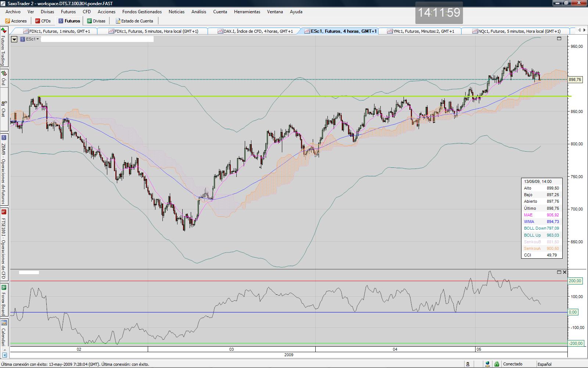Open the Herramientas menu
The height and width of the screenshot is (368, 588).
(x=247, y=12)
